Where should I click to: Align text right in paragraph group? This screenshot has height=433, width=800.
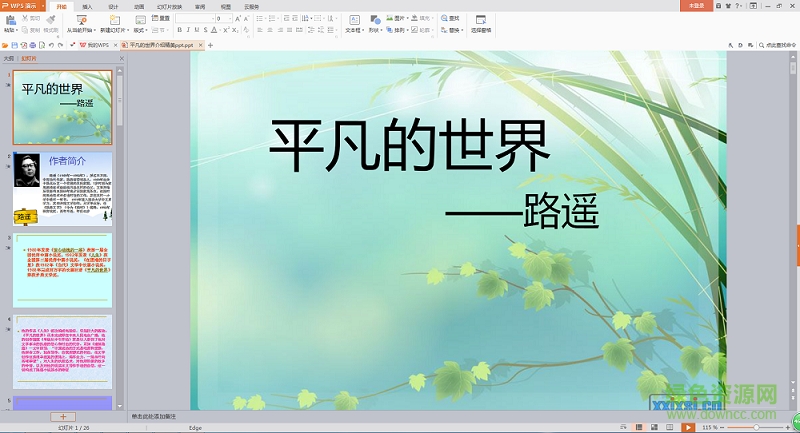280,30
